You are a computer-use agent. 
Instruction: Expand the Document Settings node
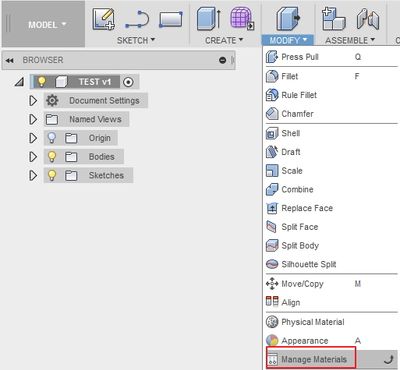coord(33,100)
